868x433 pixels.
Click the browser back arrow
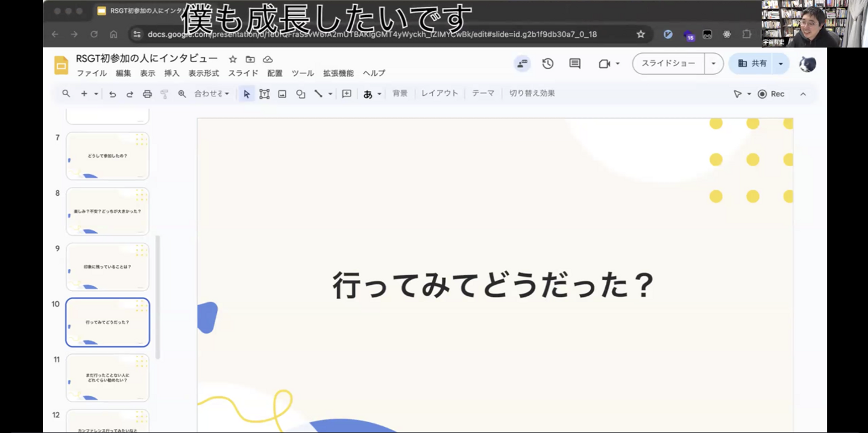pos(55,34)
